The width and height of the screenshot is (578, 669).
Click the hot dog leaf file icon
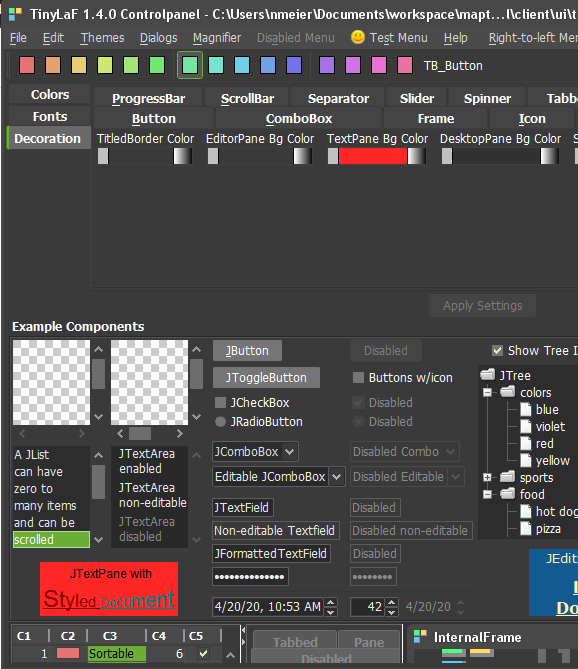tap(526, 511)
